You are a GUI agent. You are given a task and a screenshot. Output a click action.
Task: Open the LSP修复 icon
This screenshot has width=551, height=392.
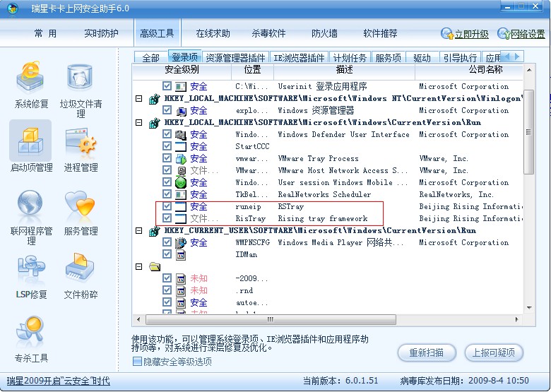(31, 266)
